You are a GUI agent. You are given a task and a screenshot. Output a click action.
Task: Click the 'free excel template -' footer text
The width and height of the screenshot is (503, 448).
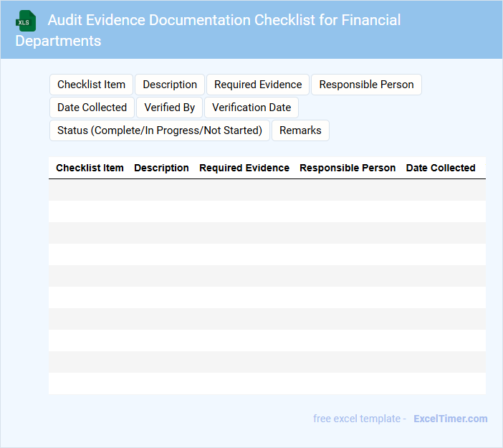pos(360,419)
